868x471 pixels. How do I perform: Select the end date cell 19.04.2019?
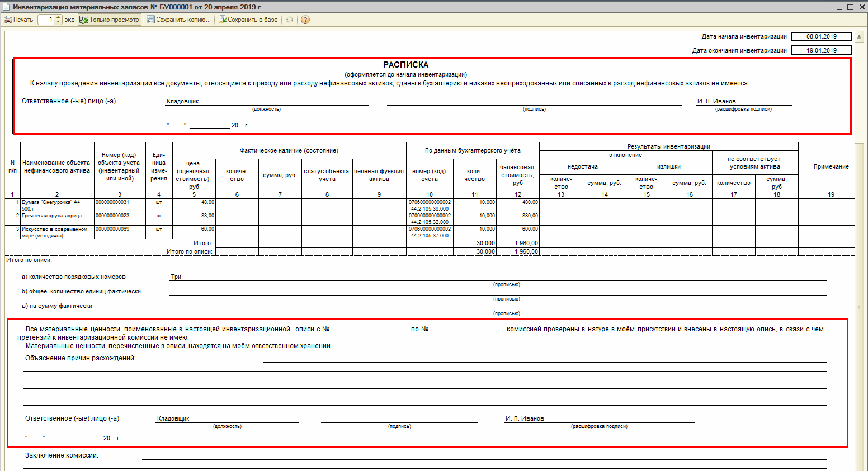coord(822,50)
